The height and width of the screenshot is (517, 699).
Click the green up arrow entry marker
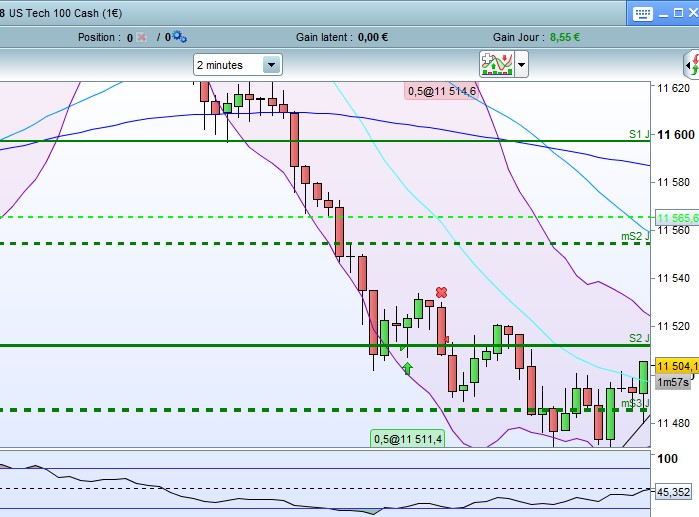tap(407, 369)
